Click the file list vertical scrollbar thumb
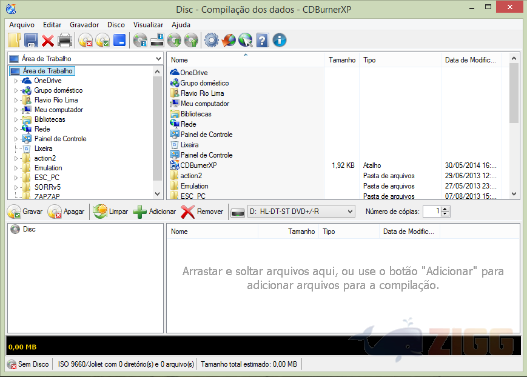This screenshot has width=527, height=377. point(514,93)
